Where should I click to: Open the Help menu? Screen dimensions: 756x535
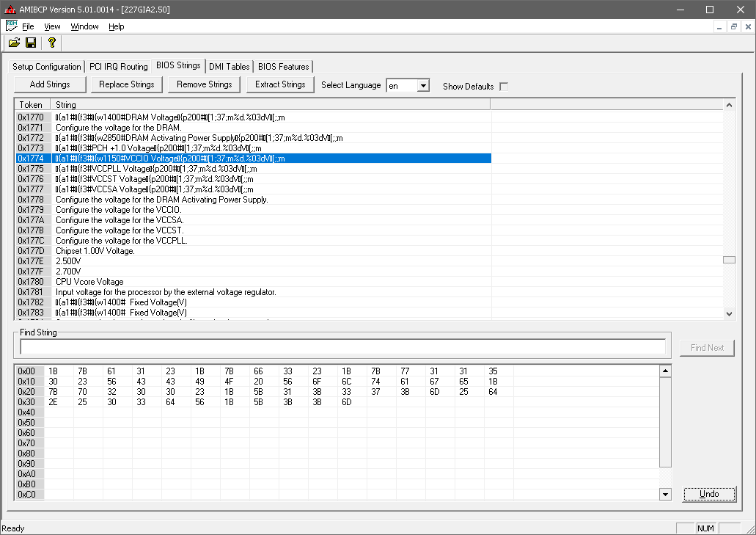pyautogui.click(x=116, y=26)
